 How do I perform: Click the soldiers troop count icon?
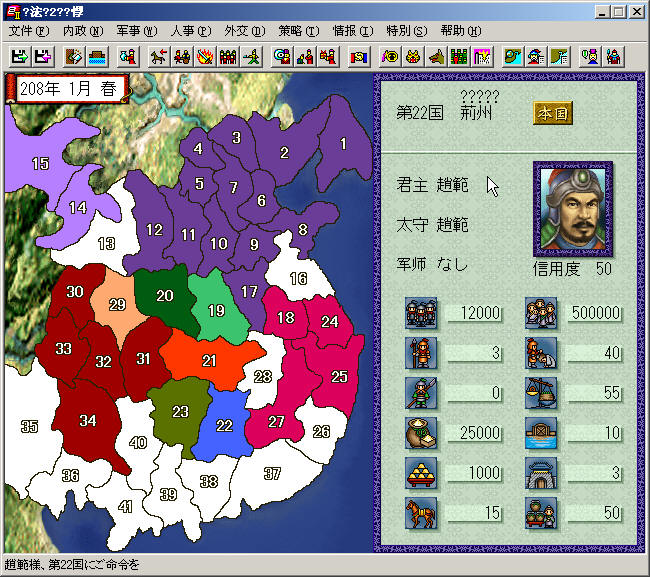(421, 314)
